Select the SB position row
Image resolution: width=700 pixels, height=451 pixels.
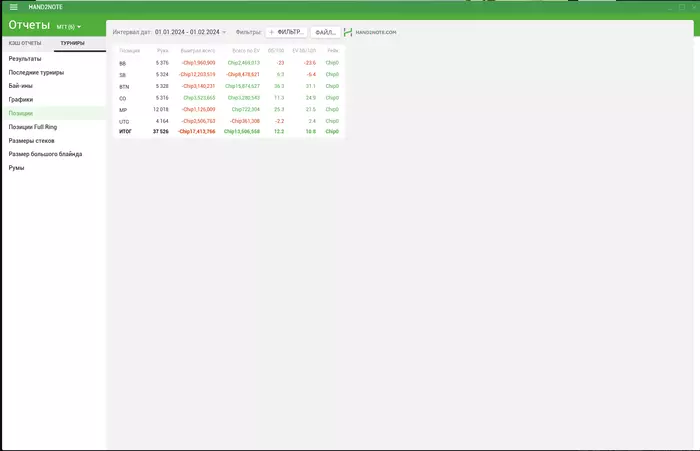coord(229,75)
